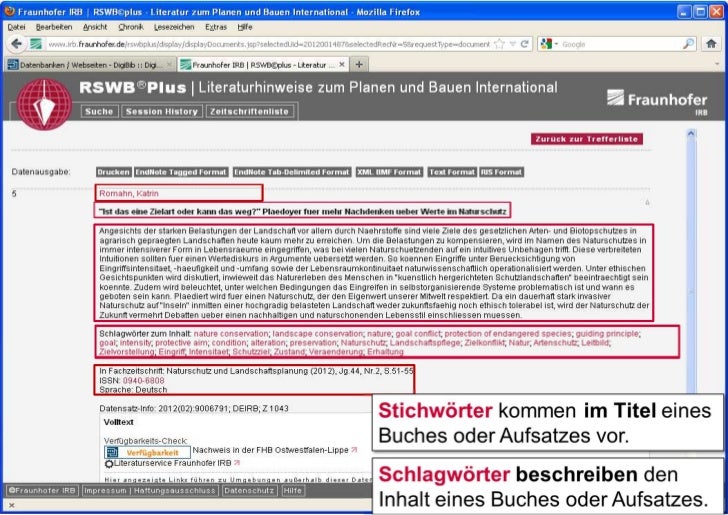Open the Google search engine selector
The height and width of the screenshot is (515, 728).
point(549,44)
